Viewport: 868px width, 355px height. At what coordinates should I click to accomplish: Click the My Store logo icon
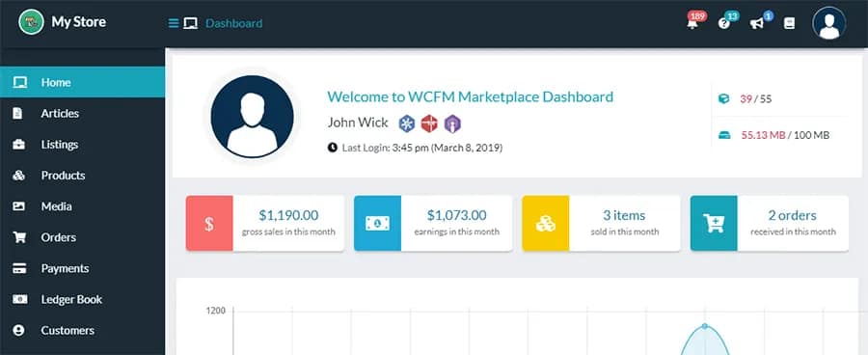tap(31, 22)
